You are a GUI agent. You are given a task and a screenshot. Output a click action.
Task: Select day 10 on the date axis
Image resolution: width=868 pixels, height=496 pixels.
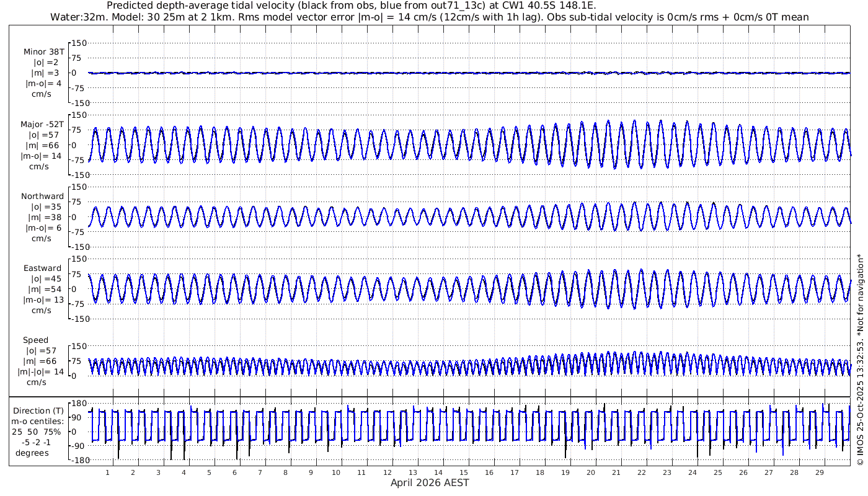click(336, 472)
